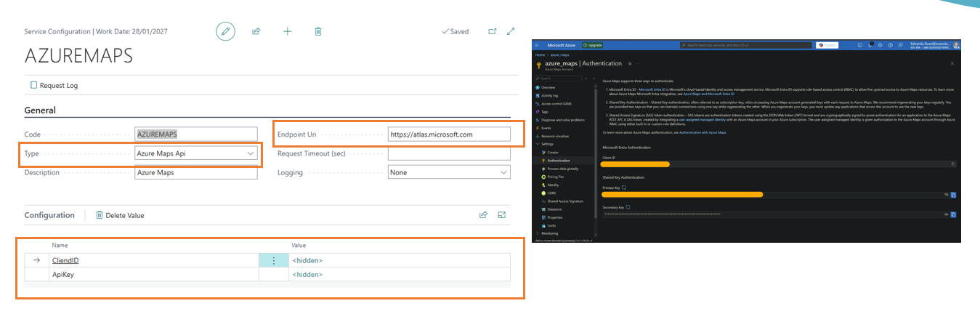Click the Description field with Azure Maps
Image resolution: width=980 pixels, height=314 pixels.
[x=196, y=172]
